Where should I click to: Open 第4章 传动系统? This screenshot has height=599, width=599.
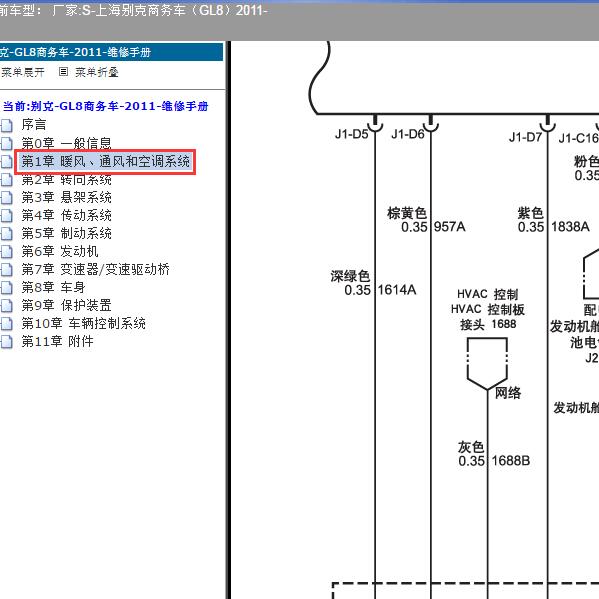pyautogui.click(x=66, y=215)
